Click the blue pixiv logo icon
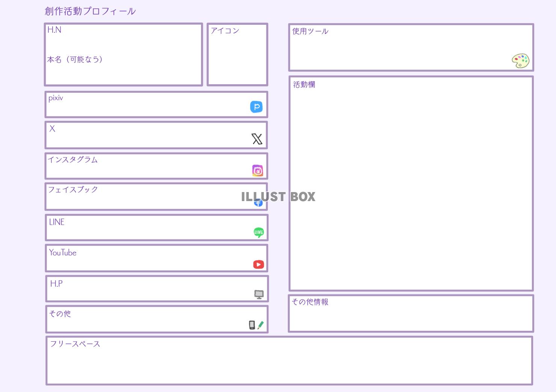Image resolution: width=556 pixels, height=392 pixels. pyautogui.click(x=256, y=107)
